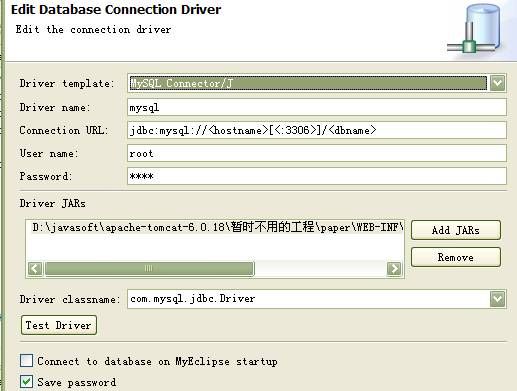Viewport: 517px width, 391px height.
Task: Click the Remove button
Action: tap(456, 257)
